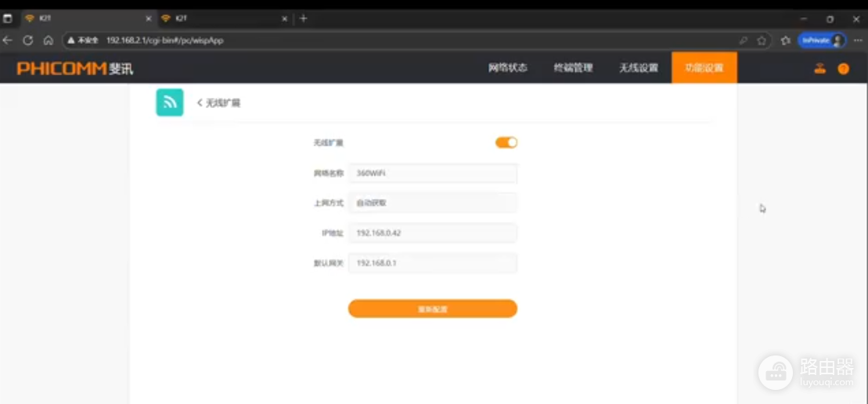Minimize the browser window

804,19
